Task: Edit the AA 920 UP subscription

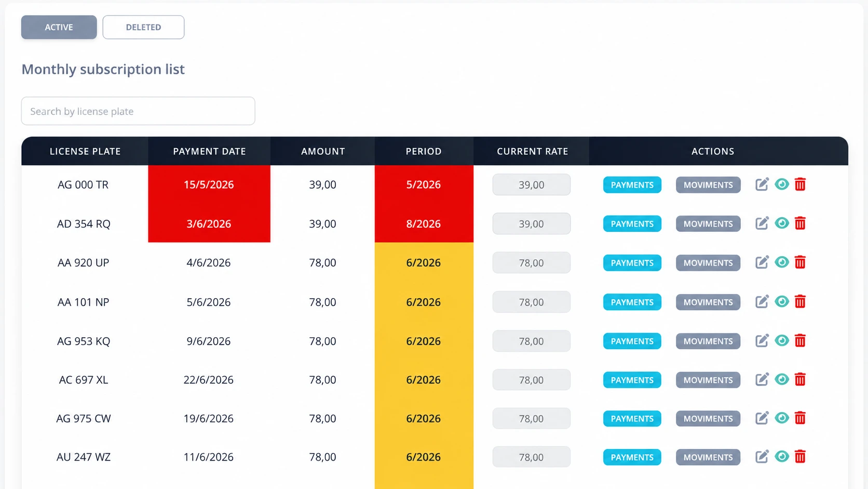Action: 762,262
